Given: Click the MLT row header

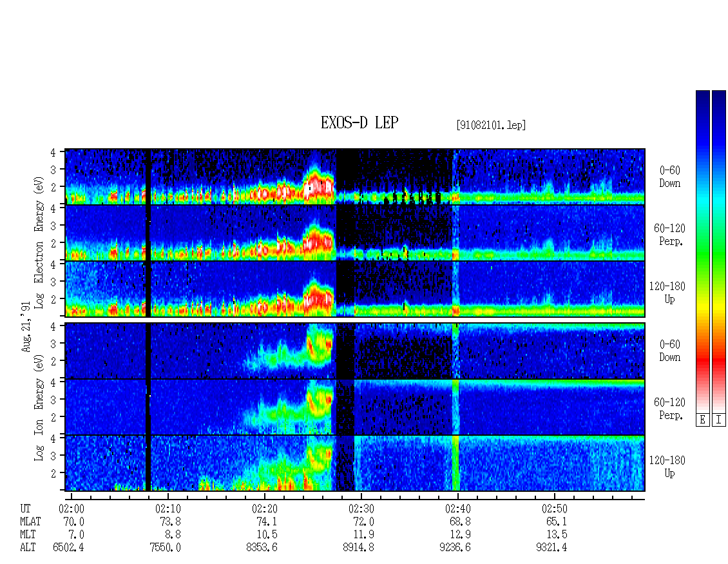Looking at the screenshot, I should click(28, 535).
